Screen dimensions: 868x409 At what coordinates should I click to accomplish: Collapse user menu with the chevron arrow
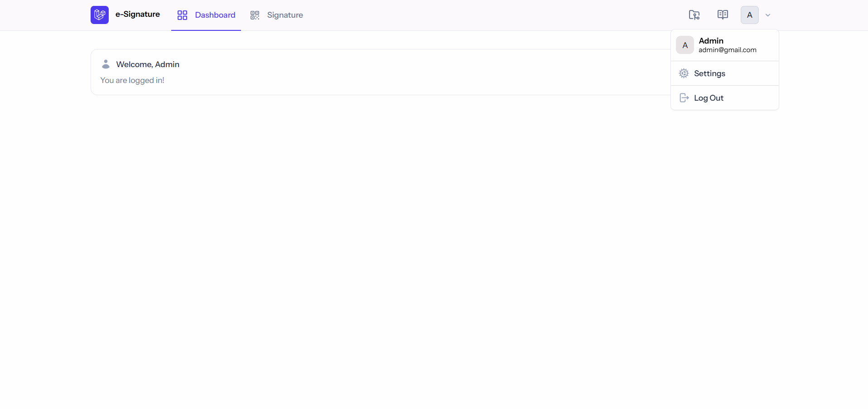point(768,15)
